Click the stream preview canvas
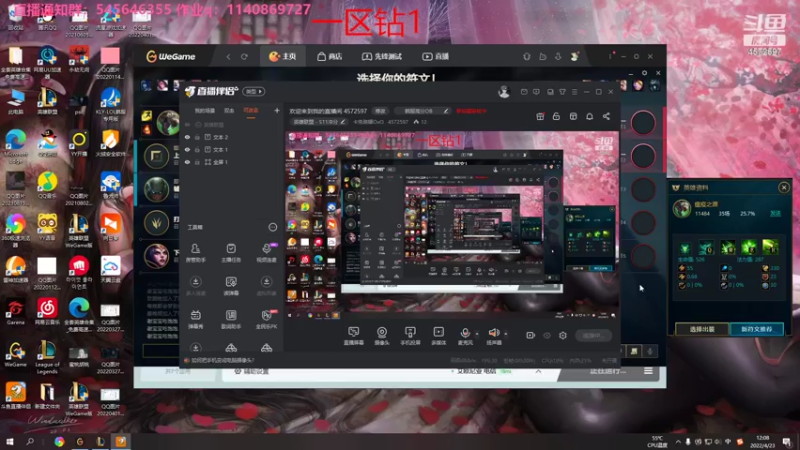 pyautogui.click(x=452, y=225)
